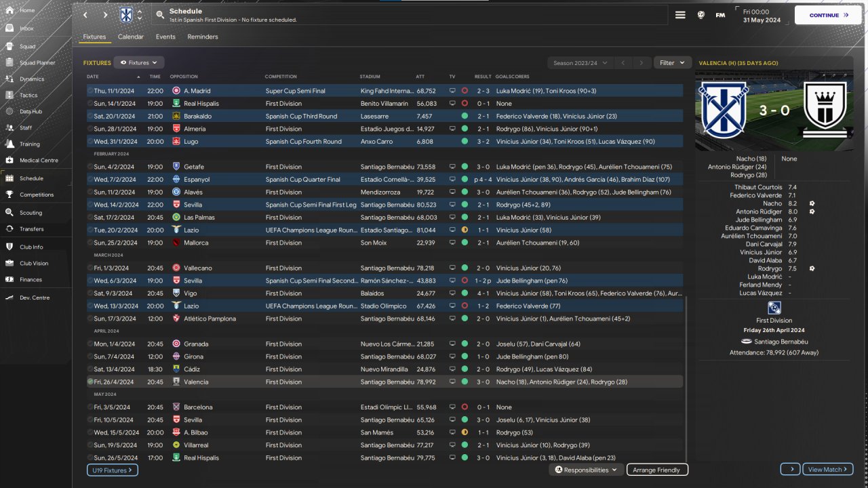Go to previous season arrow
Viewport: 868px width, 488px height.
tap(623, 63)
